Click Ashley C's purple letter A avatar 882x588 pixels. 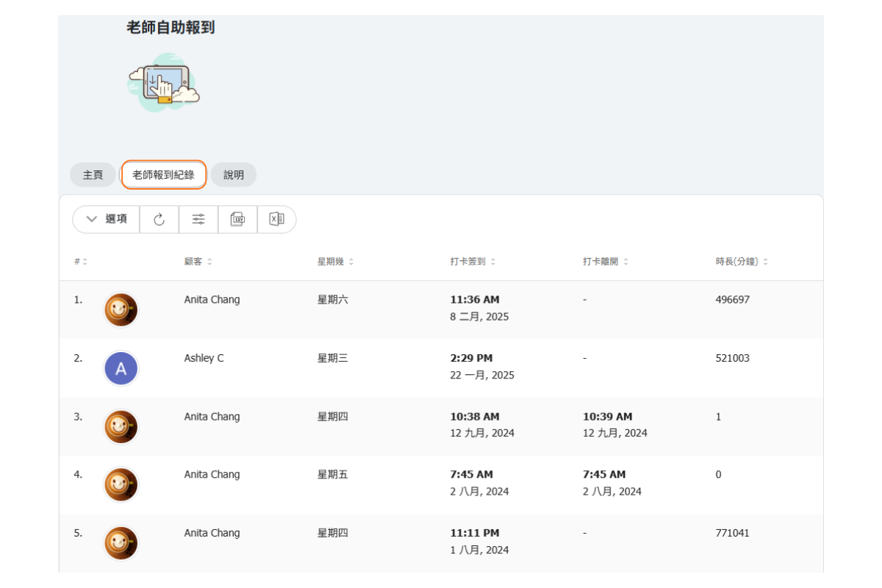(121, 369)
